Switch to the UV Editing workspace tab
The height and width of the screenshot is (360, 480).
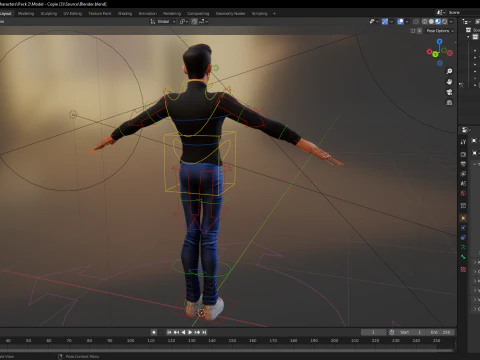[x=73, y=13]
